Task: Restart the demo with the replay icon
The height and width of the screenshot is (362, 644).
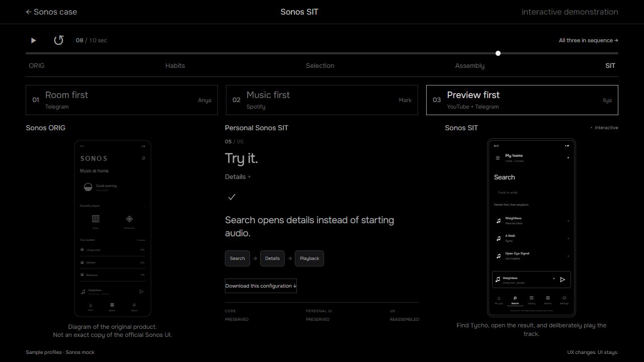Action: click(x=59, y=40)
